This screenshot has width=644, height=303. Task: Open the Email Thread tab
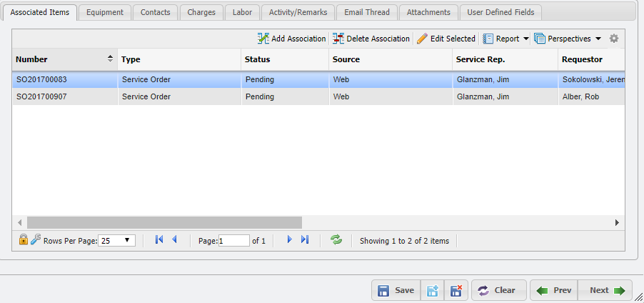(x=366, y=12)
